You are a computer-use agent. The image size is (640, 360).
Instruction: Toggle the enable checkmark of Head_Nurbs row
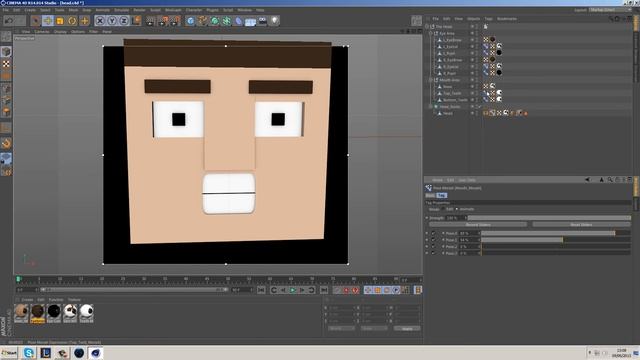[480, 107]
